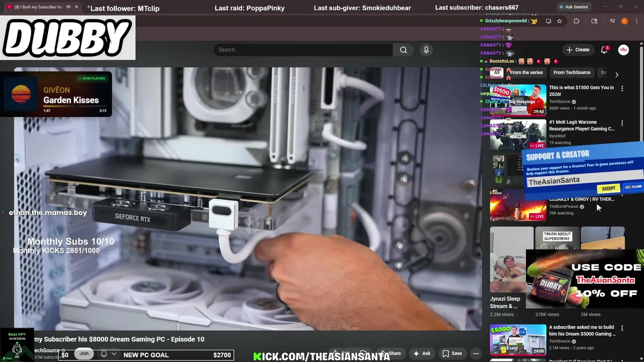The image size is (644, 362).
Task: Close the Support a Creator popup
Action: pyautogui.click(x=633, y=187)
